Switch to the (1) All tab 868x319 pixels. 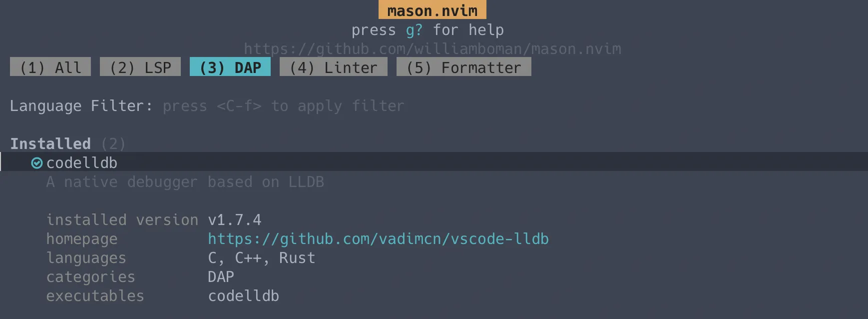(x=50, y=67)
